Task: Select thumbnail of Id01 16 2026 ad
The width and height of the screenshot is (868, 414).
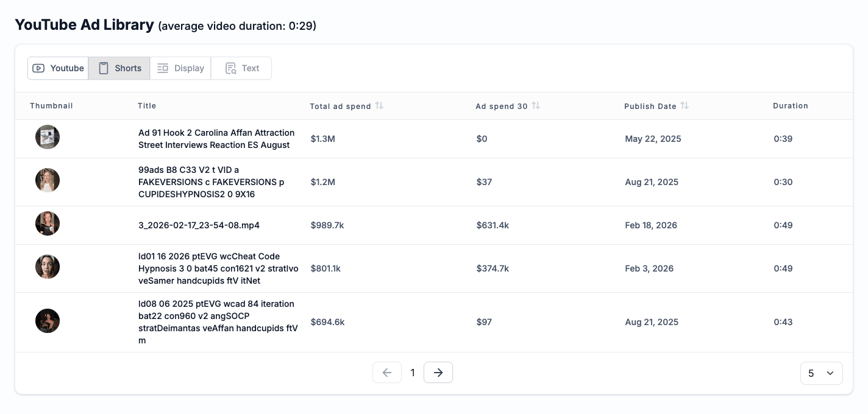Action: click(48, 267)
